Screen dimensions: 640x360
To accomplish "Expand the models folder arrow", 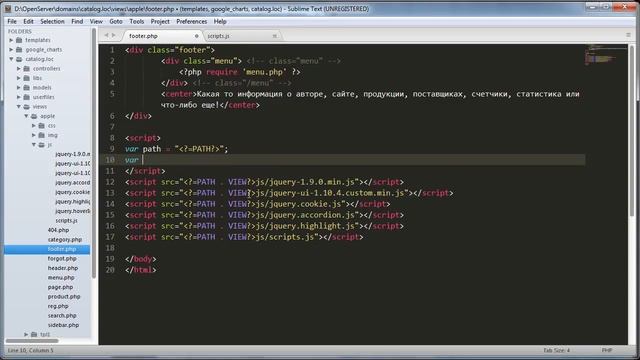I will 19,87.
